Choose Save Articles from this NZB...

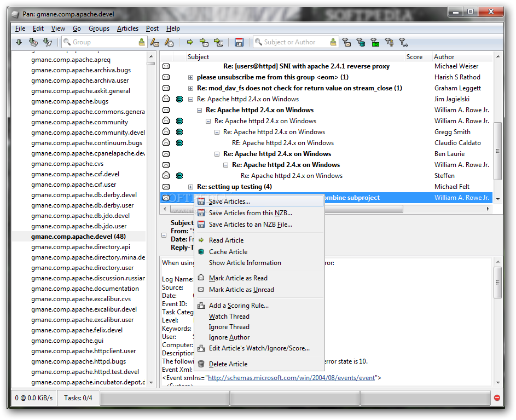pyautogui.click(x=259, y=213)
